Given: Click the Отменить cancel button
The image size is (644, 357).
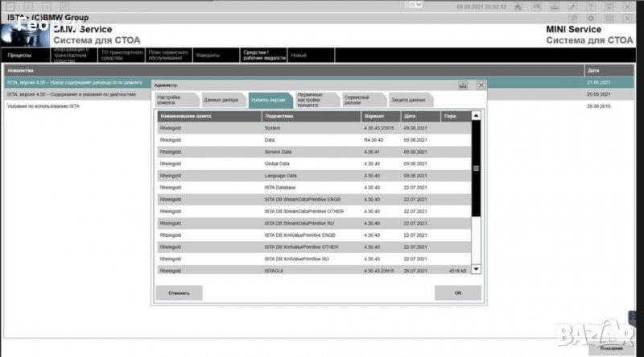Looking at the screenshot, I should coord(179,293).
